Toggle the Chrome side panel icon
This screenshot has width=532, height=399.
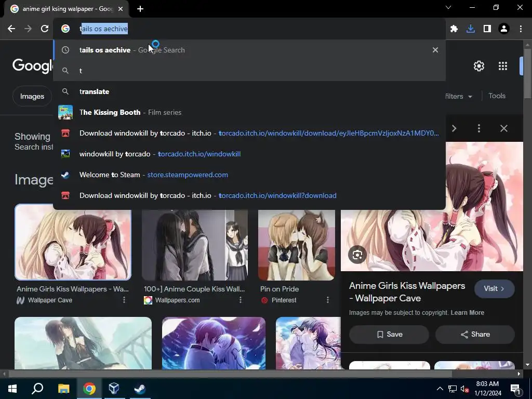click(x=487, y=29)
